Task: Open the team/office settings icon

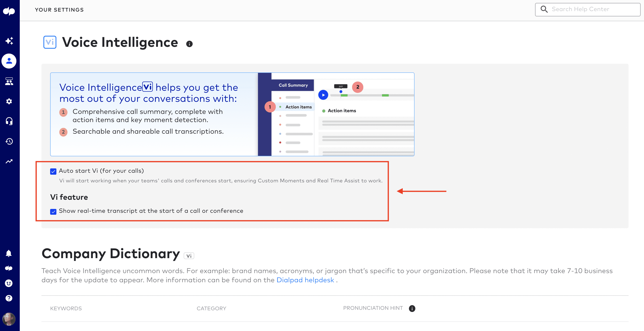Action: tap(9, 81)
